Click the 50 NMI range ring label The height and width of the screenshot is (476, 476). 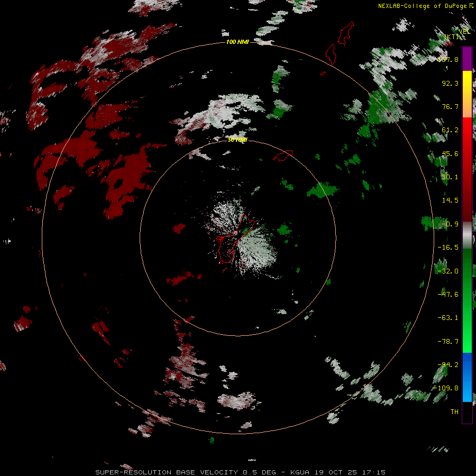[x=237, y=140]
